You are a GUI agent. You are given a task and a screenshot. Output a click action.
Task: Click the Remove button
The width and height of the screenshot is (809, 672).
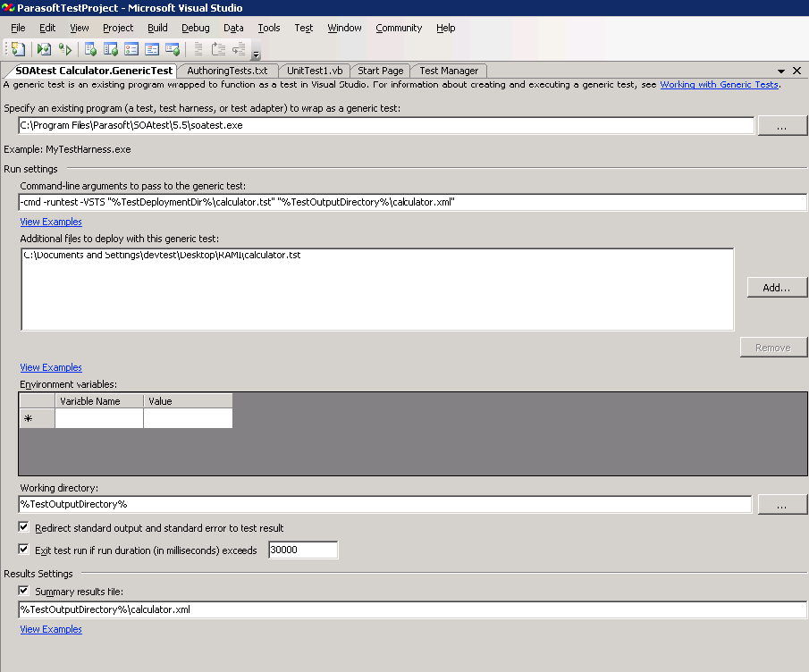[x=773, y=348]
